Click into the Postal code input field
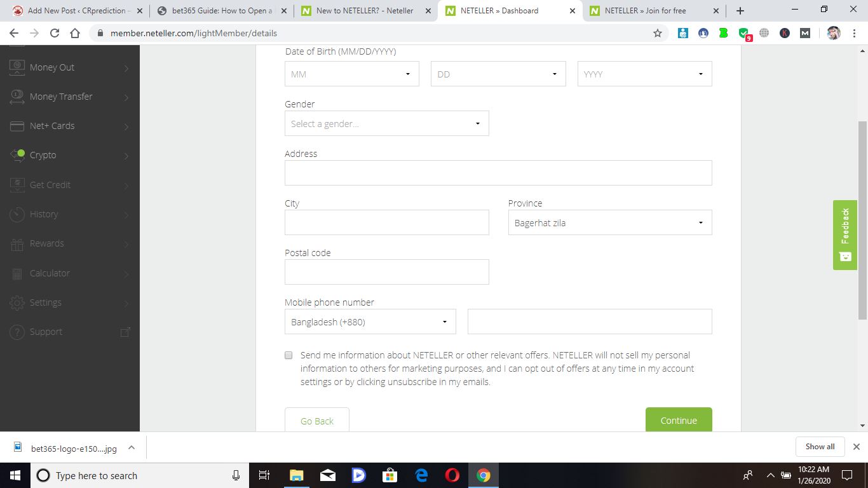The height and width of the screenshot is (488, 868). (387, 272)
